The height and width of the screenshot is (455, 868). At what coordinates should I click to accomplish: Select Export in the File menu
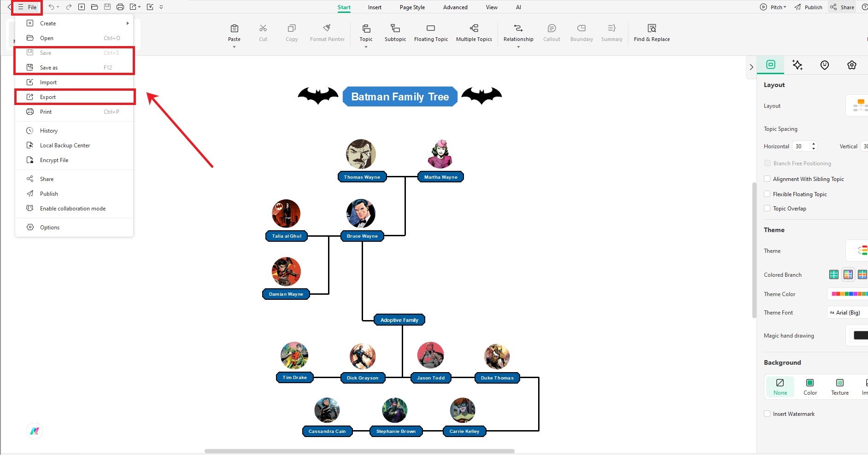tap(74, 97)
